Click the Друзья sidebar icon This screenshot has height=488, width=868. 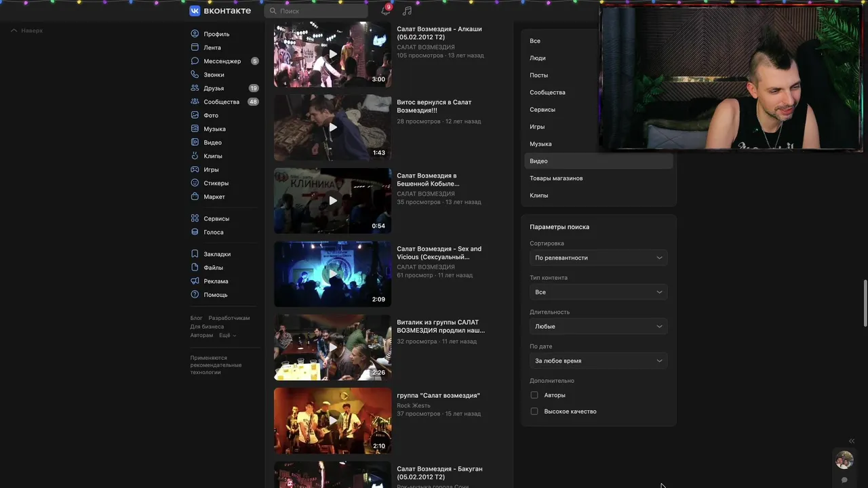195,88
